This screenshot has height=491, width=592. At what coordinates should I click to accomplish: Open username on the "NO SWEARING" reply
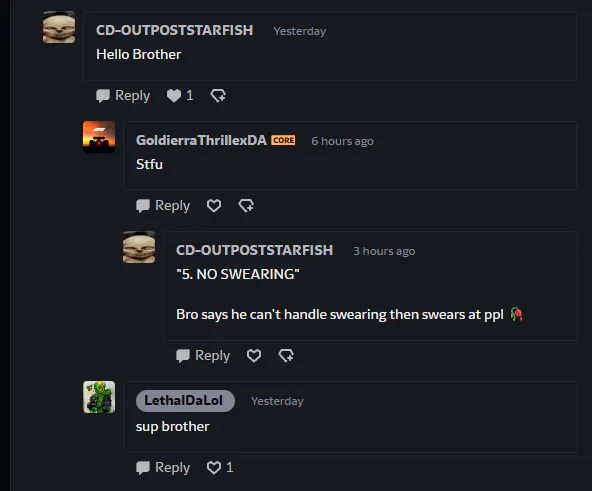click(254, 250)
